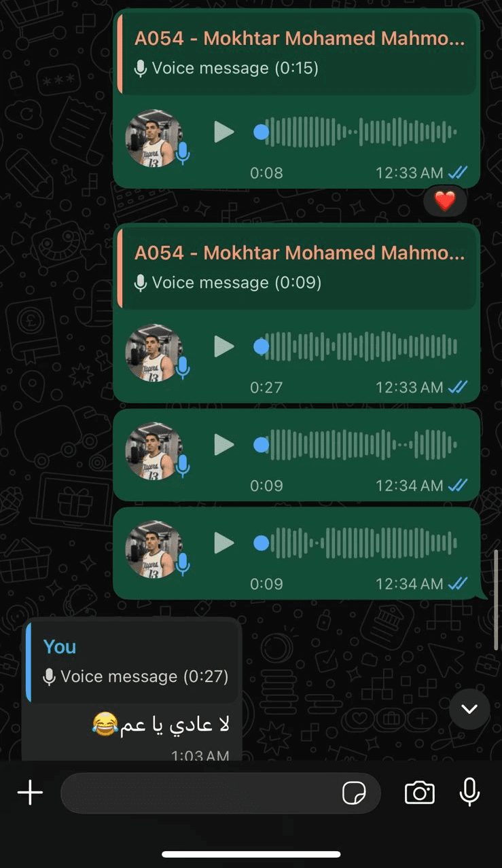Open quoted A054 Voice message (0:15) reply
This screenshot has height=868, width=502.
[297, 54]
